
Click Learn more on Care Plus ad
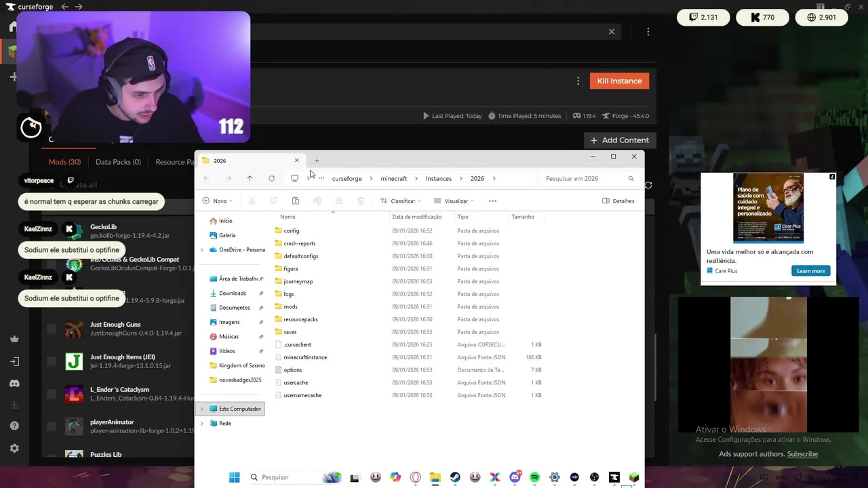tap(810, 271)
